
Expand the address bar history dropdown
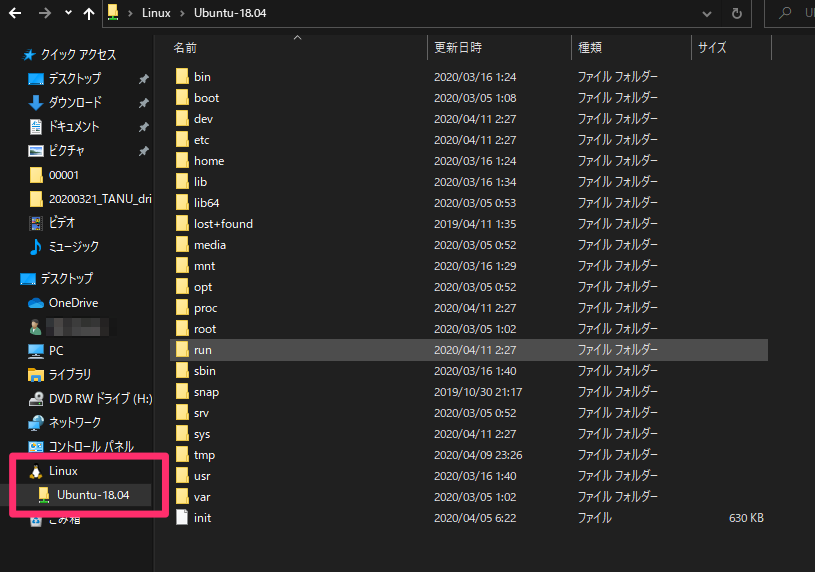[706, 14]
